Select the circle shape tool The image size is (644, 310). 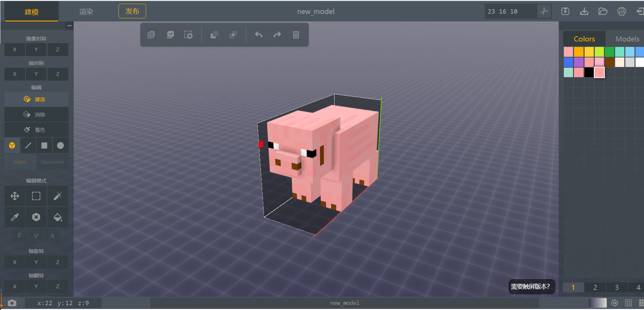[x=60, y=145]
